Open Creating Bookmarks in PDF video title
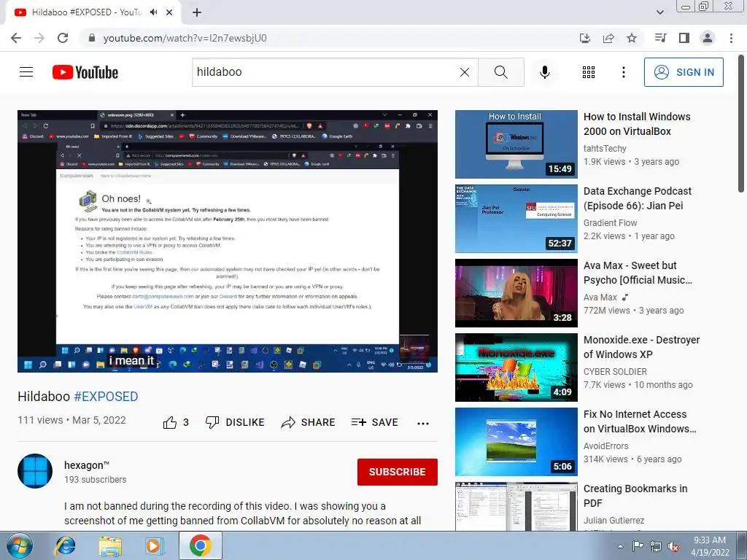 [635, 496]
